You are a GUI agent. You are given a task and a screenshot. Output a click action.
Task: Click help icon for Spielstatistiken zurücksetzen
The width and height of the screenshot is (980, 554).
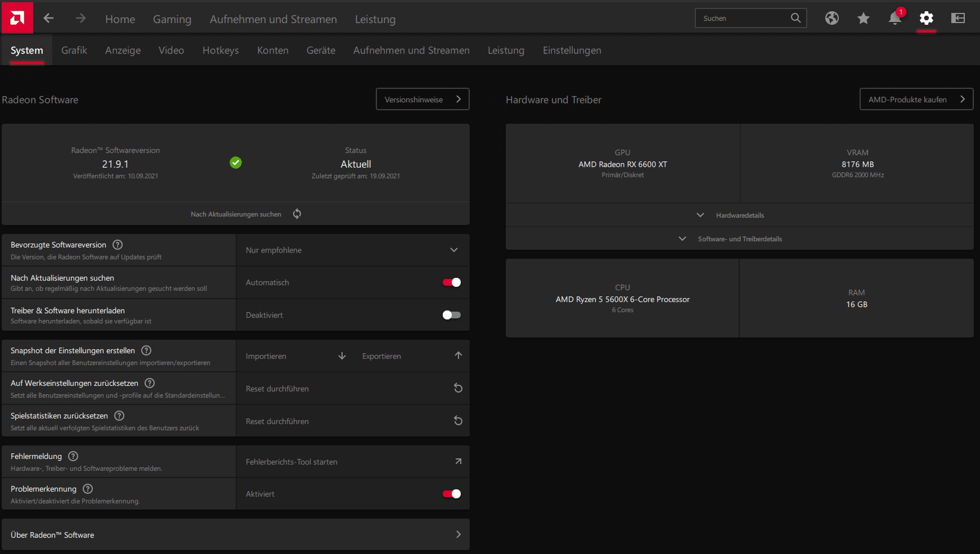(119, 416)
